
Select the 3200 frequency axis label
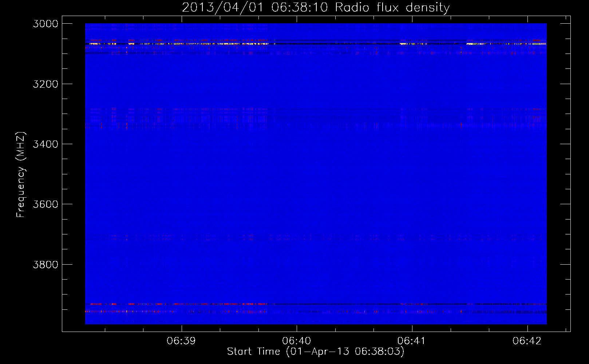(46, 84)
